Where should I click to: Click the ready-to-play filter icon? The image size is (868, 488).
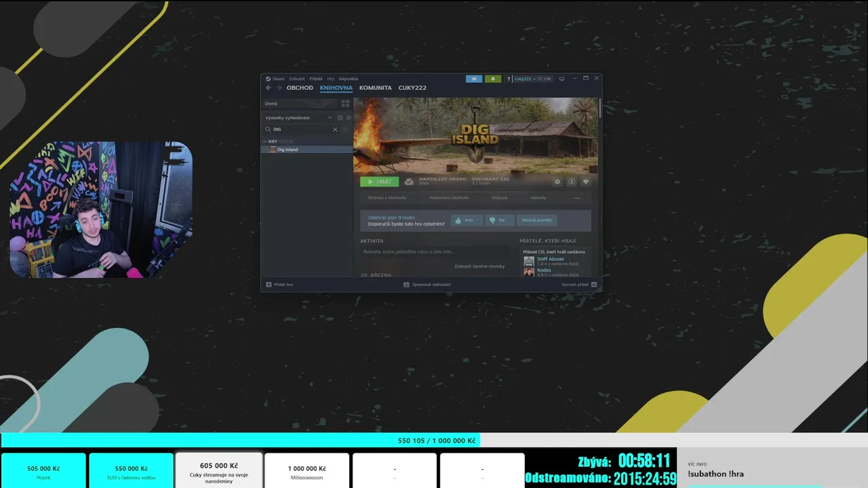click(349, 117)
